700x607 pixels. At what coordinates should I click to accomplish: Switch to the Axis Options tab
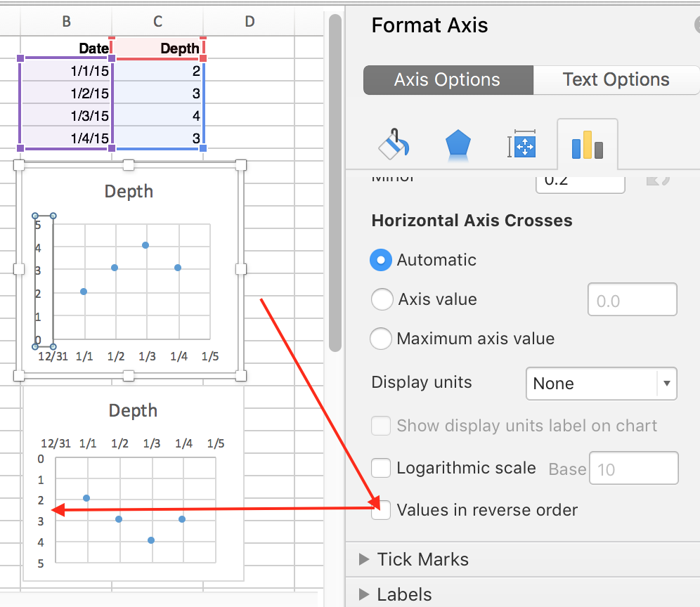point(448,80)
